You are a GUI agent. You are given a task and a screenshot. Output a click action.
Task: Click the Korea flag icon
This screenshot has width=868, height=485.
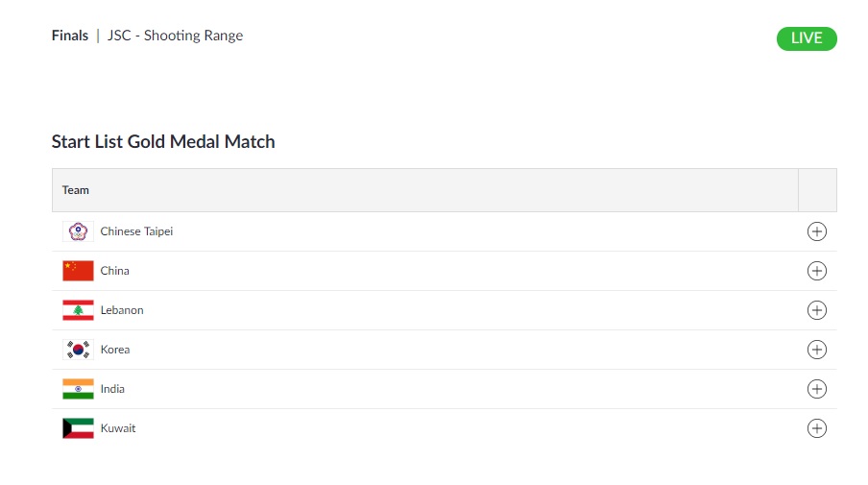coord(78,350)
